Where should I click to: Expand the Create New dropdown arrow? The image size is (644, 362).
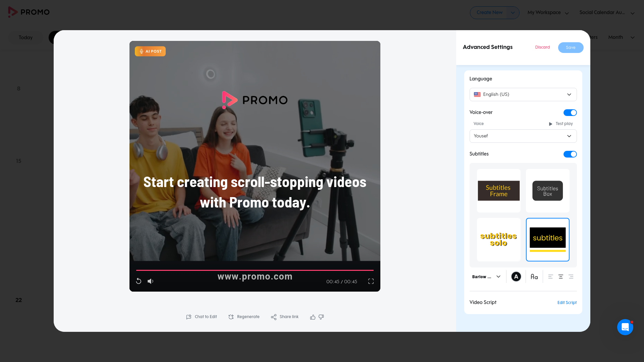click(x=513, y=13)
